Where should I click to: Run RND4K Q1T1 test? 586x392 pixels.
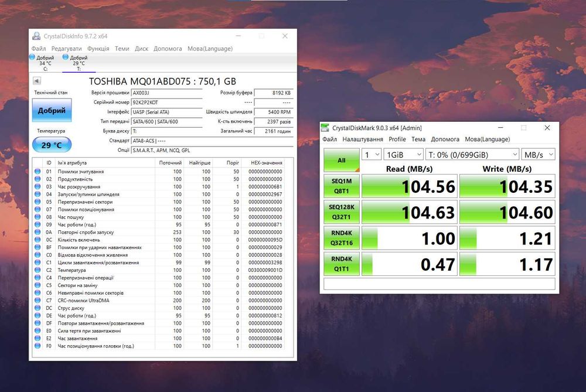342,264
